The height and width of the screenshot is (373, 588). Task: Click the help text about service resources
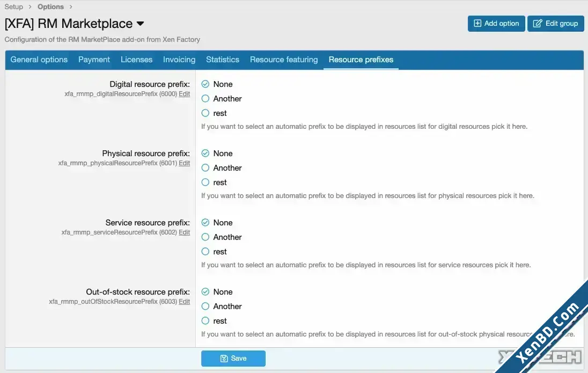(x=366, y=265)
